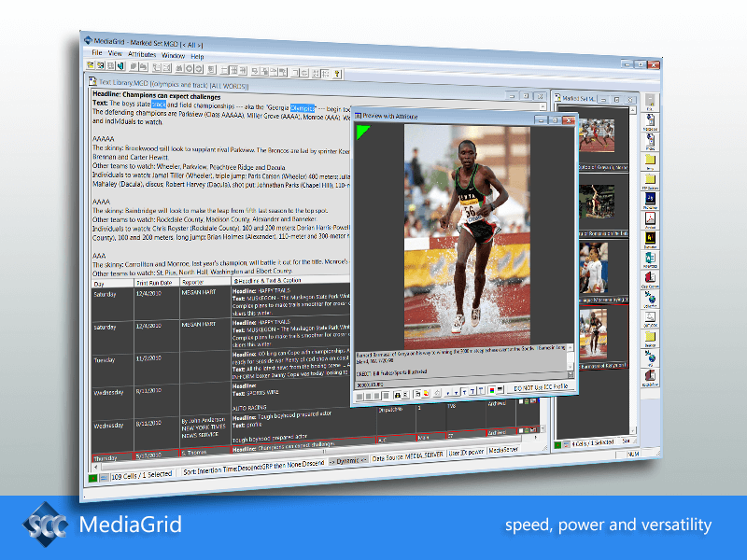Click '109 Cells / 1 Selected' status text
This screenshot has width=747, height=560.
point(142,475)
